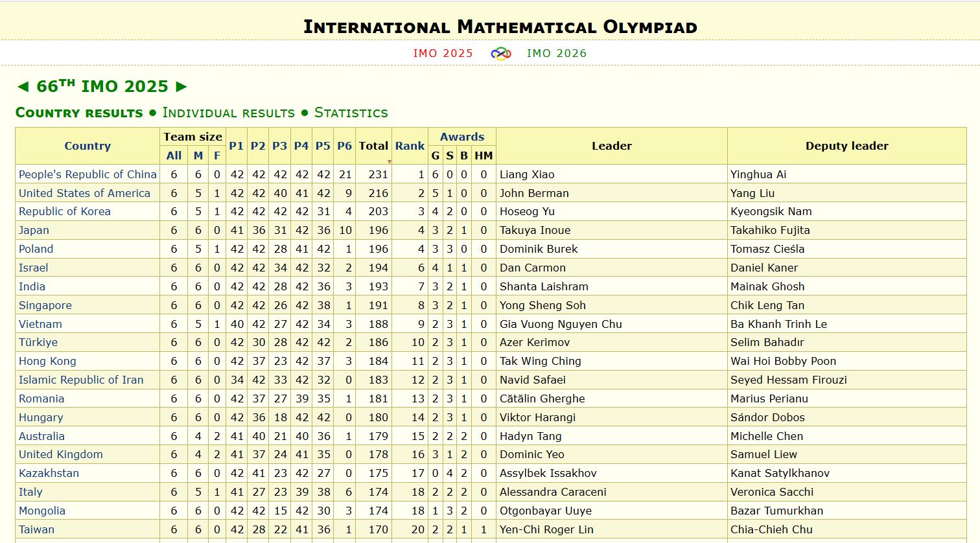The height and width of the screenshot is (543, 980).
Task: Go to next IMO with right arrow
Action: click(x=181, y=87)
